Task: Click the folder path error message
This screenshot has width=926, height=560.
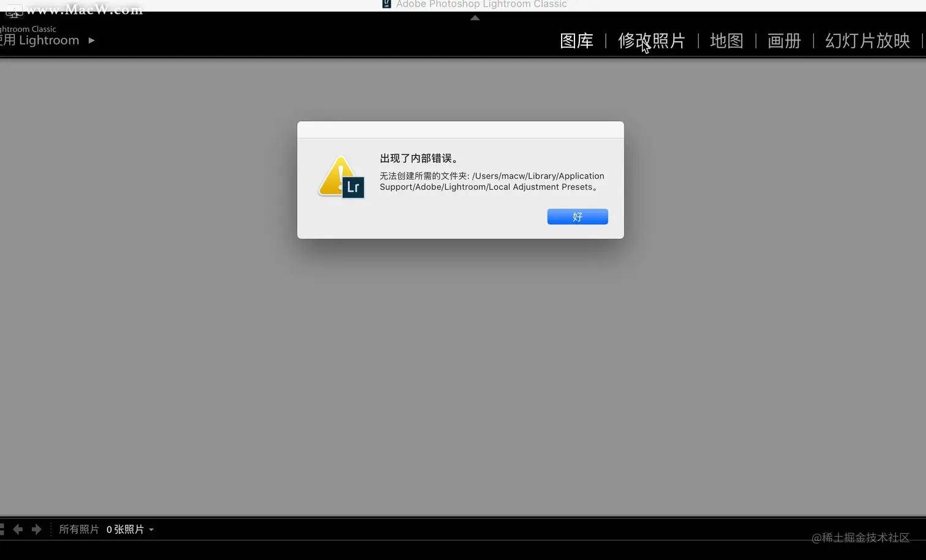Action: pos(492,182)
